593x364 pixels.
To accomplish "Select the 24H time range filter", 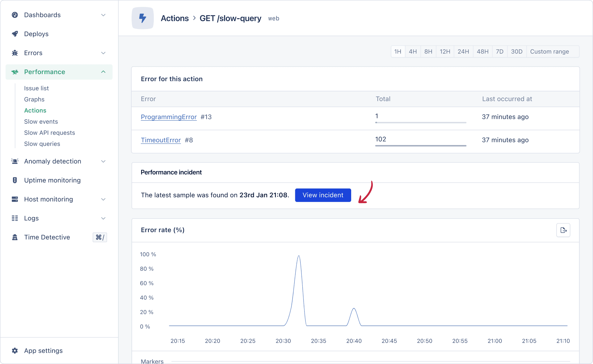I will (x=463, y=52).
